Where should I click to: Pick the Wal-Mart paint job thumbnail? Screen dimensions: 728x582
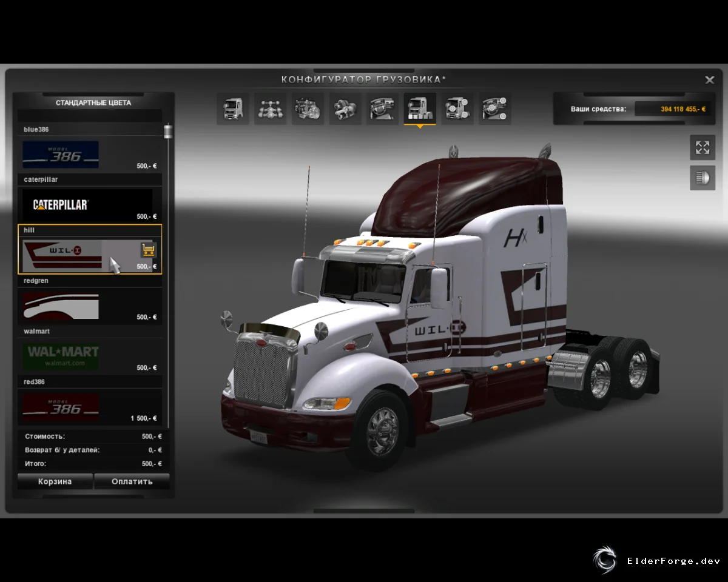61,356
